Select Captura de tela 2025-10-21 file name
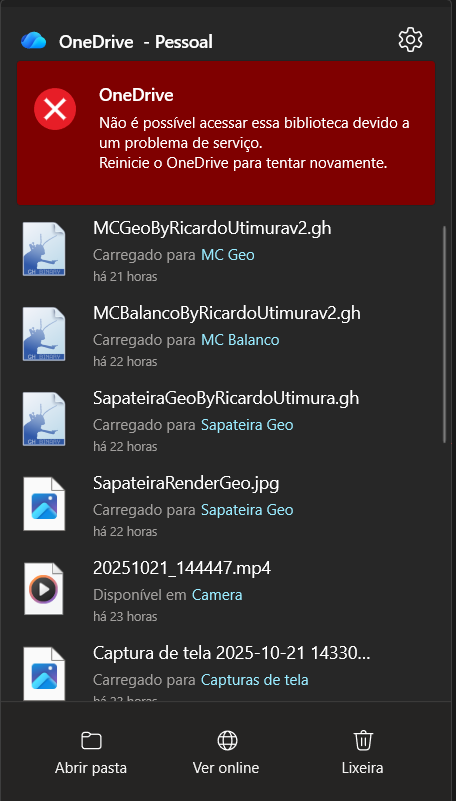 (231, 652)
